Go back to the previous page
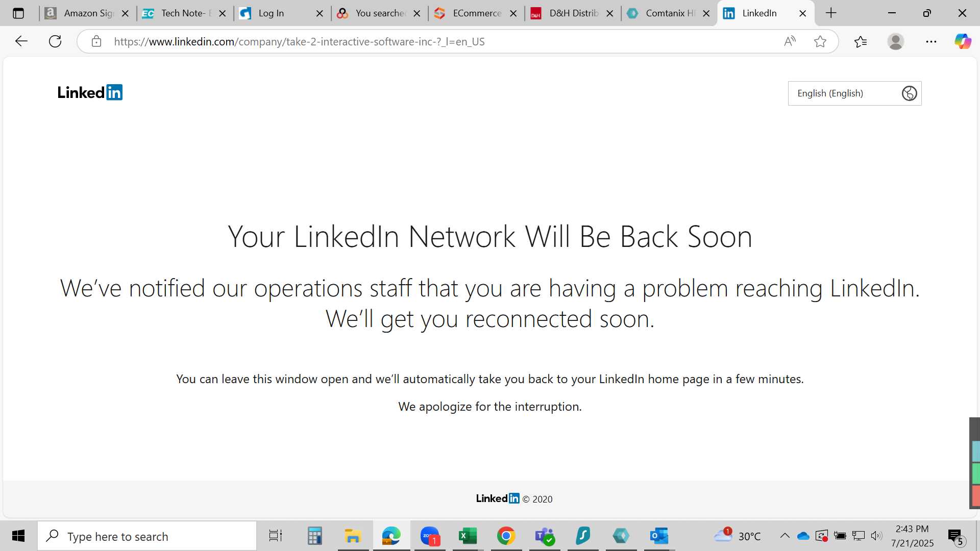Screen dimensions: 980x551 point(21,41)
